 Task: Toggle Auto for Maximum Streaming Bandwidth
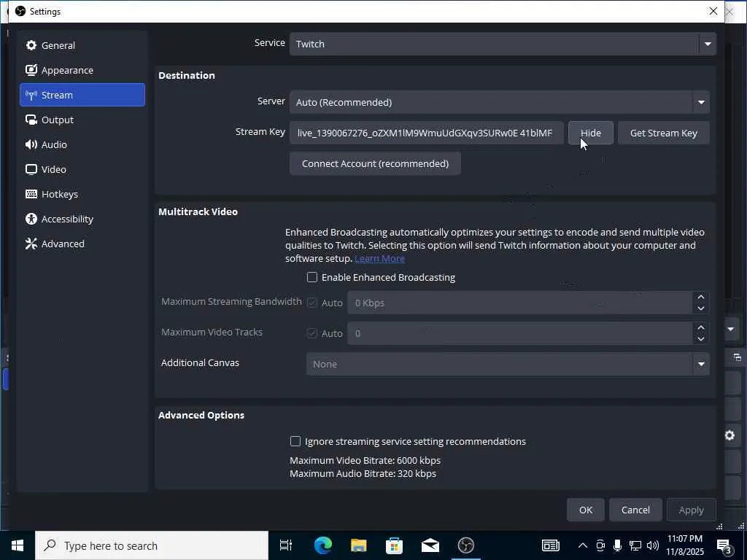[312, 303]
